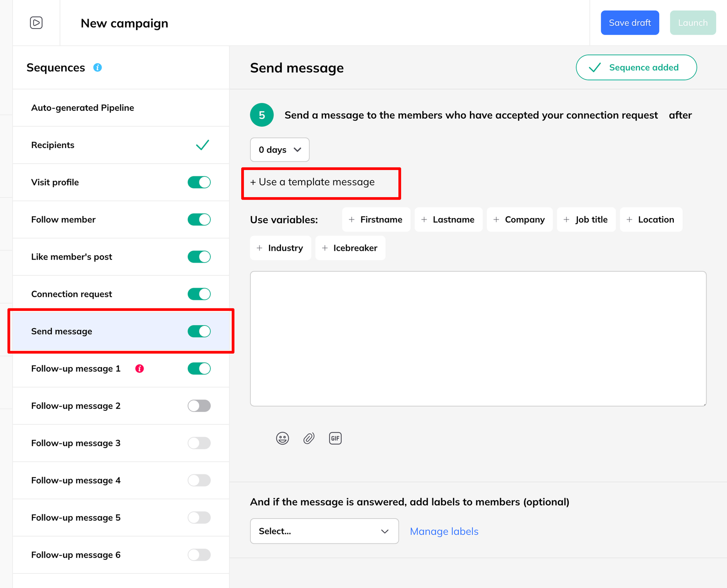The height and width of the screenshot is (588, 727).
Task: Toggle the Follow member switch
Action: pos(199,219)
